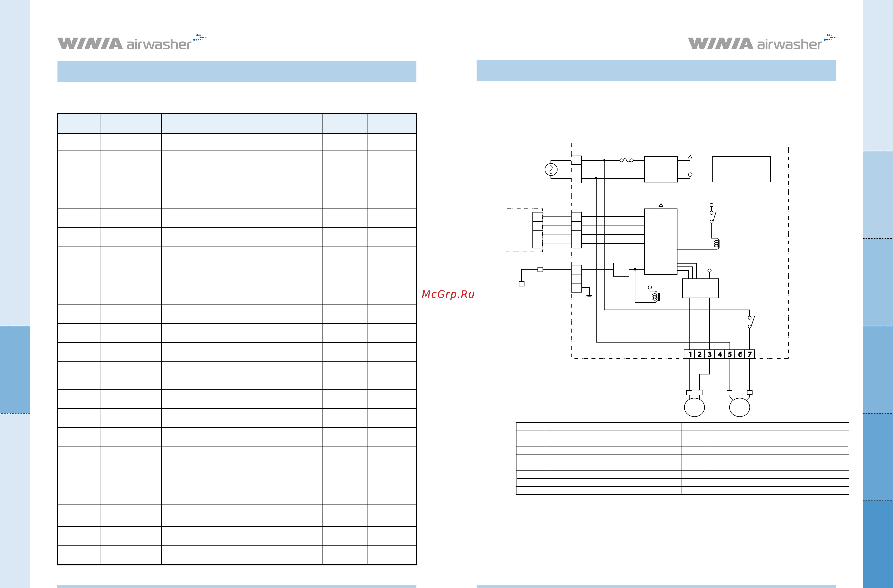Click the fuse symbol on the power line
This screenshot has width=893, height=588.
[627, 160]
